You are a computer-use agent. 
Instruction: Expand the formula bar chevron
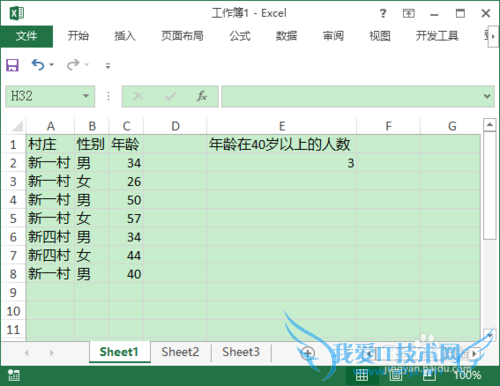[x=487, y=96]
